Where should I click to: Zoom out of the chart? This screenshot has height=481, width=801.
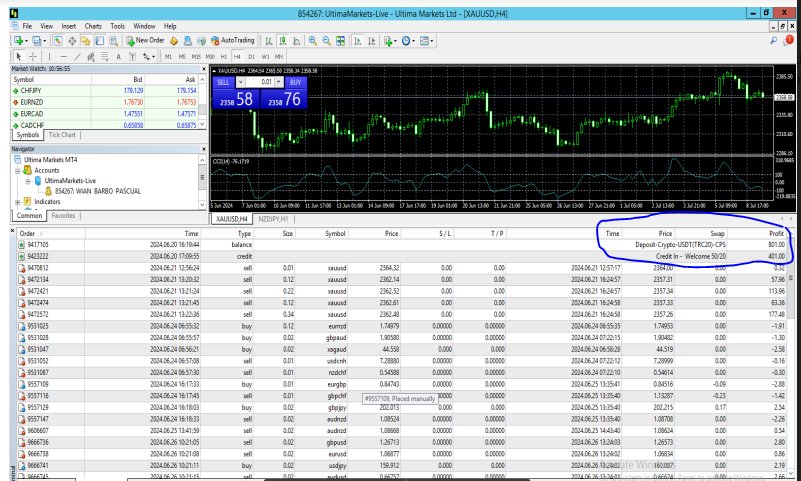pyautogui.click(x=326, y=41)
